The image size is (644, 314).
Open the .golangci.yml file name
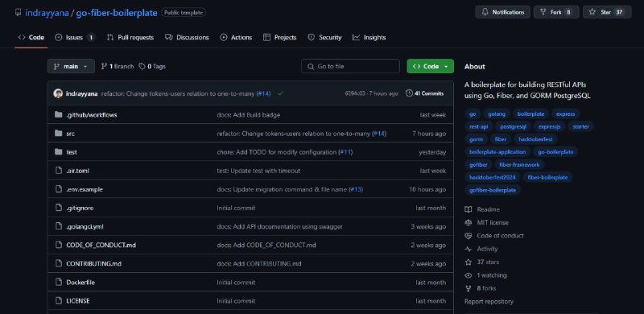pos(85,226)
